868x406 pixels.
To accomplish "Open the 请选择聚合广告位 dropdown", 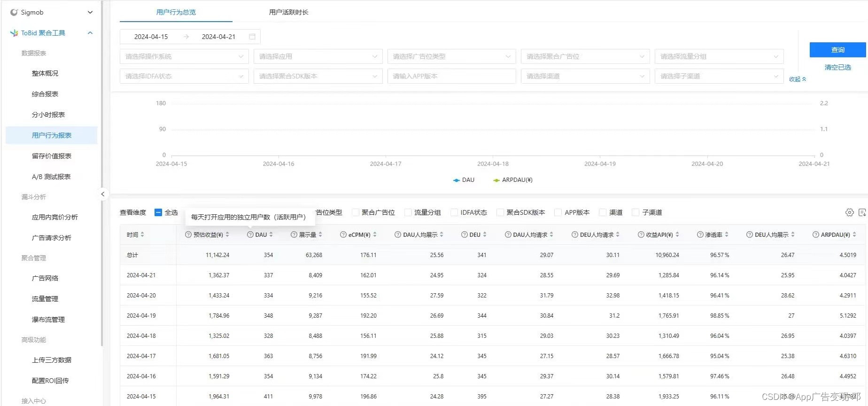I will (585, 56).
